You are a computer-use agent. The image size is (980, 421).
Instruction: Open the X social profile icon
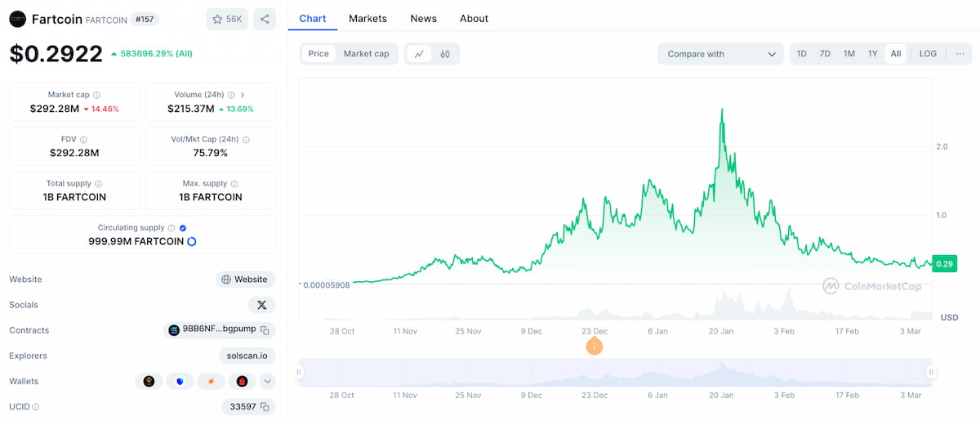click(261, 305)
